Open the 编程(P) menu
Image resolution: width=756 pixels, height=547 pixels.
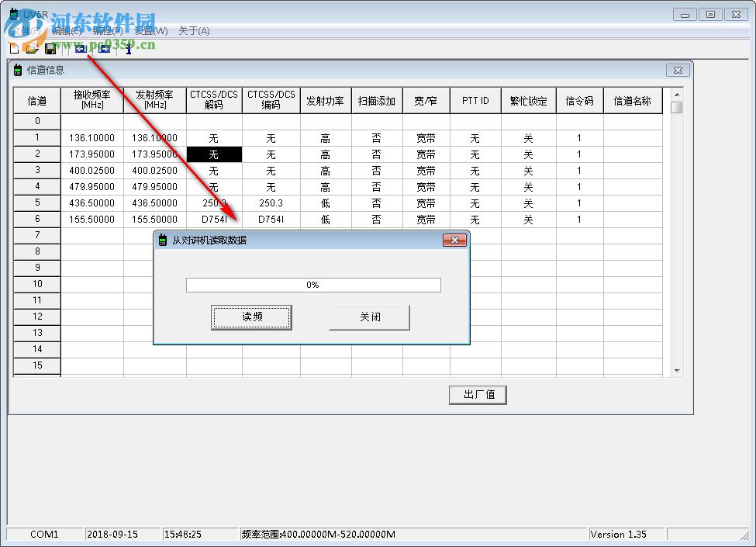pyautogui.click(x=108, y=31)
